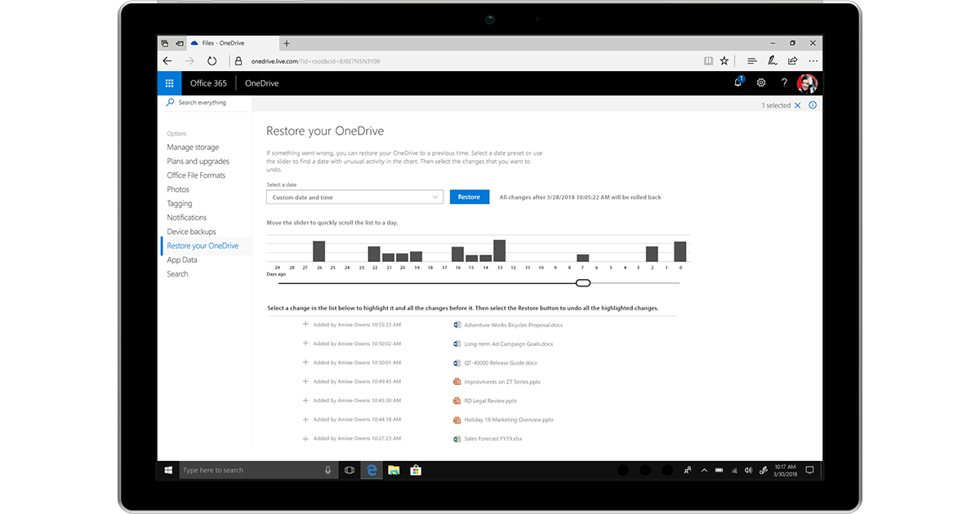980x514 pixels.
Task: Click the Excel icon beside Sales Forecast FY19.xlsx
Action: (456, 438)
